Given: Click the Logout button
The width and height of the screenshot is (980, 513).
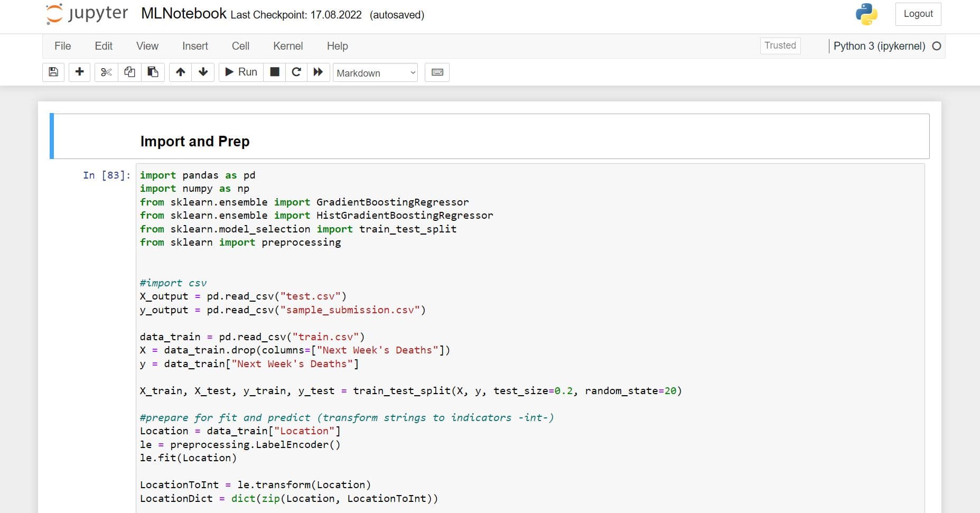Looking at the screenshot, I should (918, 14).
